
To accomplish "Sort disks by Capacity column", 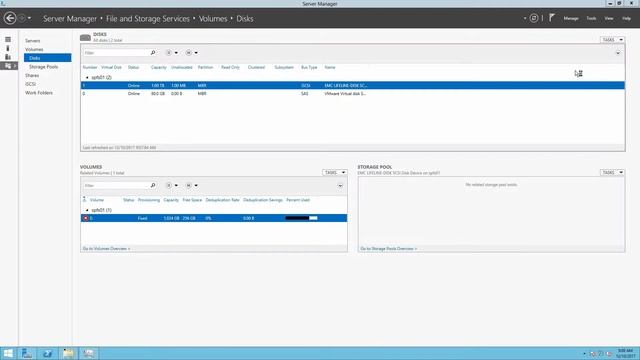I will [158, 67].
